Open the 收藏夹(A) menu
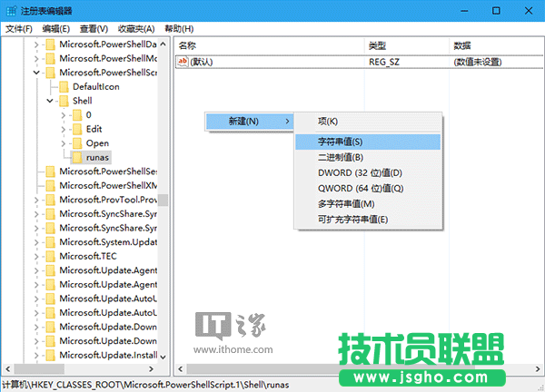Image resolution: width=545 pixels, height=392 pixels. tap(136, 29)
